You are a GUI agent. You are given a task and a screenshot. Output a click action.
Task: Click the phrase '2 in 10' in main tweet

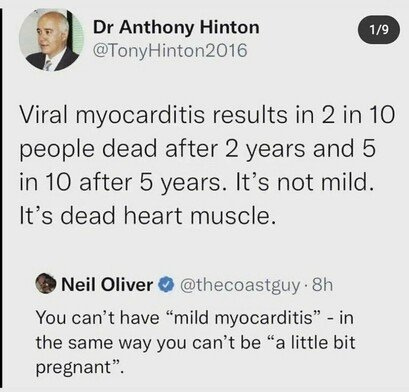click(x=357, y=115)
